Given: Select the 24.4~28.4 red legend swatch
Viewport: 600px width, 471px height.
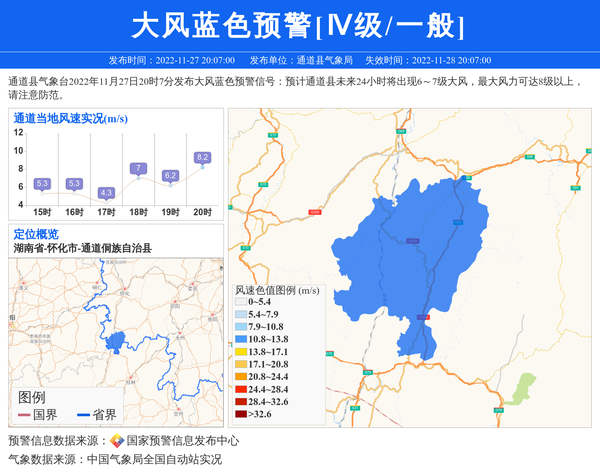Looking at the screenshot, I should point(241,390).
